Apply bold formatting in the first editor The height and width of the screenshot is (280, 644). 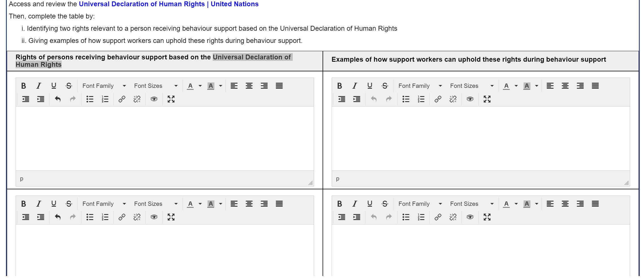click(24, 86)
